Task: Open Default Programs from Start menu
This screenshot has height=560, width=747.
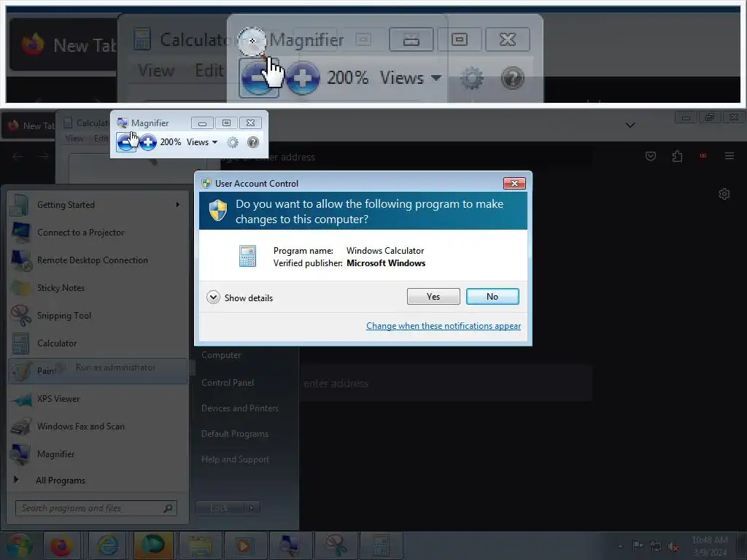Action: coord(234,434)
